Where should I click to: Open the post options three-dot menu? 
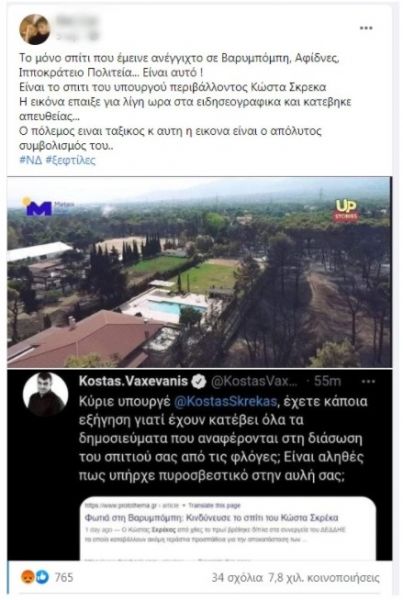[366, 28]
